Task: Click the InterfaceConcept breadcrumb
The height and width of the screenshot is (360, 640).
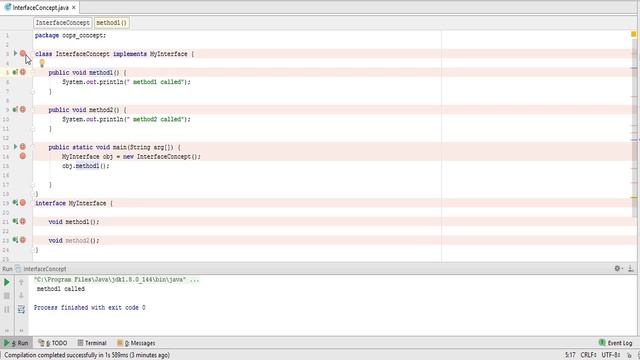Action: [62, 23]
